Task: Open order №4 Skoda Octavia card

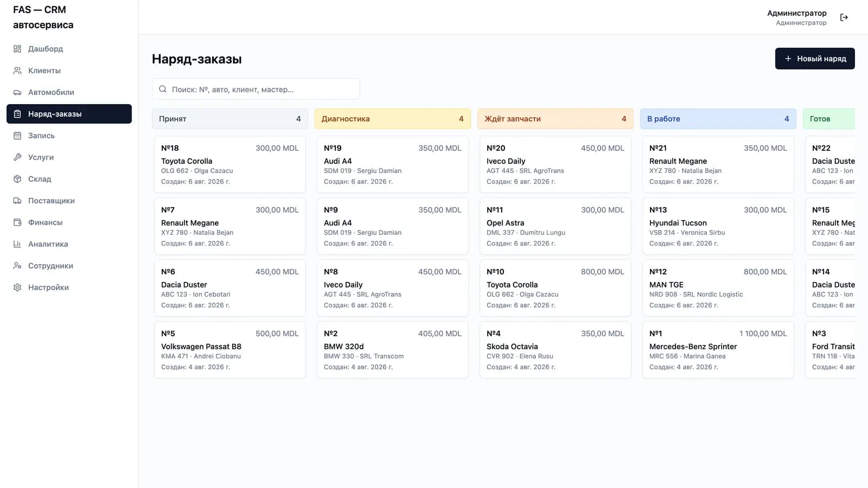Action: [x=556, y=350]
